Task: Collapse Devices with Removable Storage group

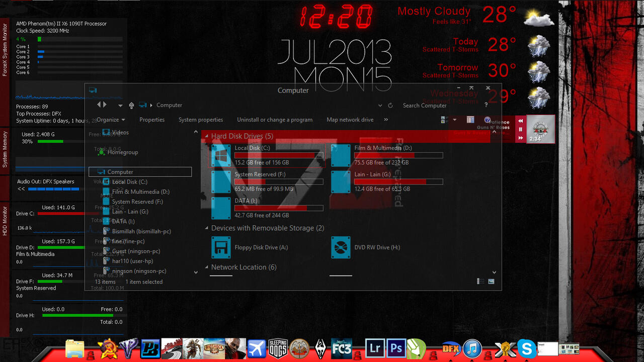Action: click(x=206, y=228)
